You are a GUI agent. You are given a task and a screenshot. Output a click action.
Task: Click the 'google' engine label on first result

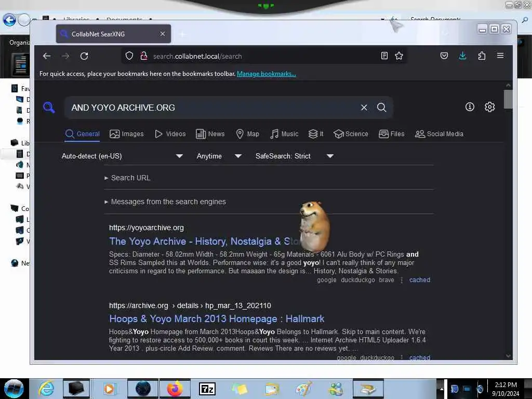[x=326, y=280]
